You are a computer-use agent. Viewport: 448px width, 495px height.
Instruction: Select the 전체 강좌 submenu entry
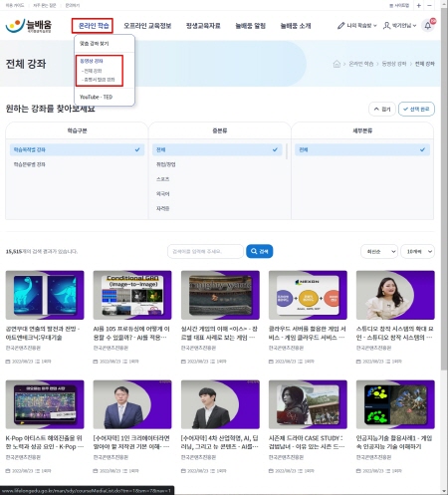tap(92, 71)
